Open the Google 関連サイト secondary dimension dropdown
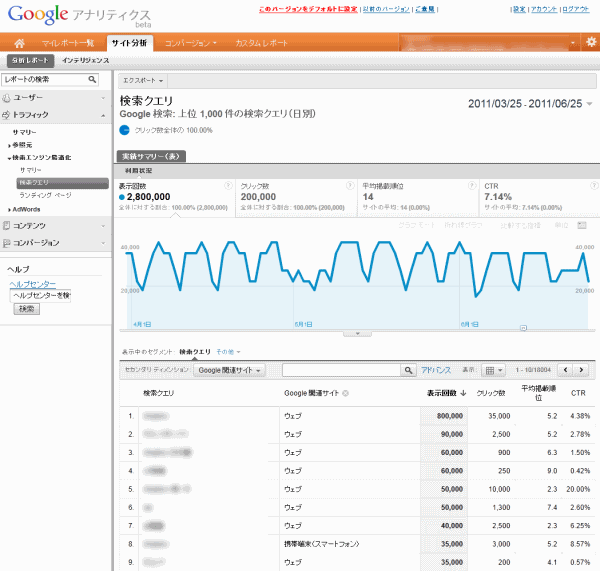Screen dimensions: 600x571 coord(230,370)
